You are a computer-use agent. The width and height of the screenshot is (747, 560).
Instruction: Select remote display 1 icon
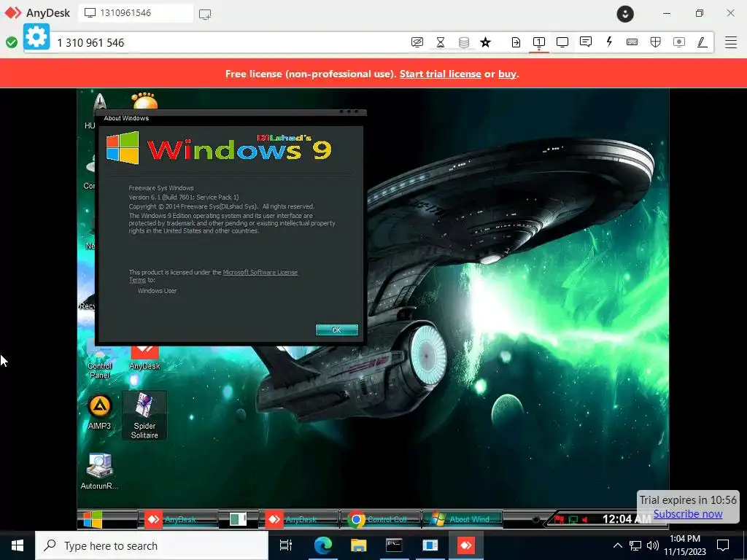click(x=539, y=42)
